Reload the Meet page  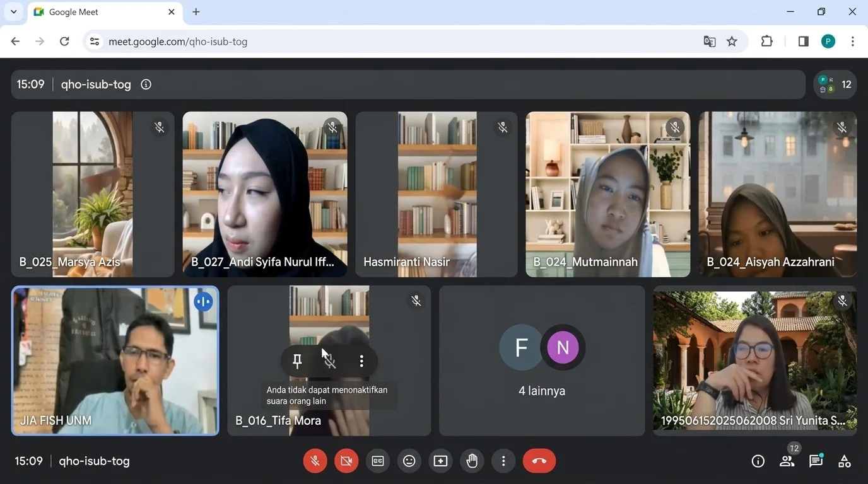64,42
